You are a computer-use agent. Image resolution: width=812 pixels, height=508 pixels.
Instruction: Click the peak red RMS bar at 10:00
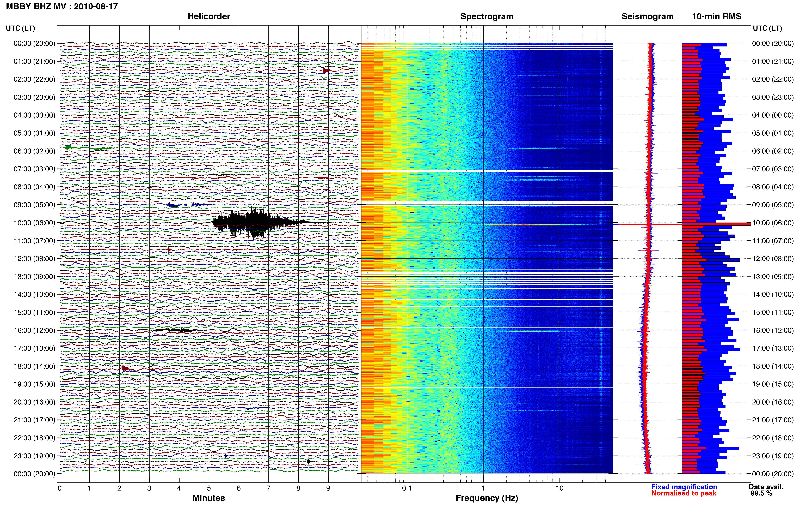(x=716, y=224)
